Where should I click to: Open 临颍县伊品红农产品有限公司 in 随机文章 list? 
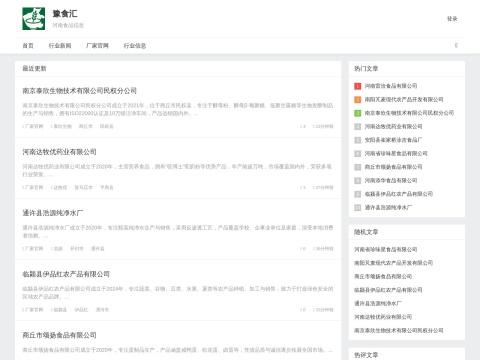(388, 290)
